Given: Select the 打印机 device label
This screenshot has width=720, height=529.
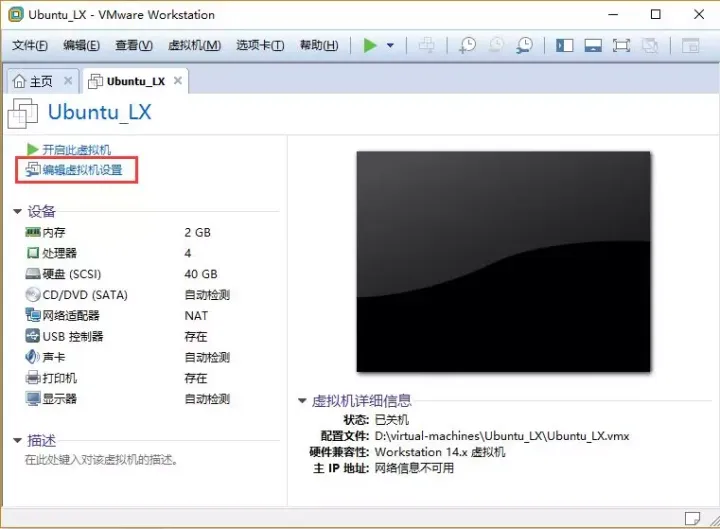Looking at the screenshot, I should 60,378.
